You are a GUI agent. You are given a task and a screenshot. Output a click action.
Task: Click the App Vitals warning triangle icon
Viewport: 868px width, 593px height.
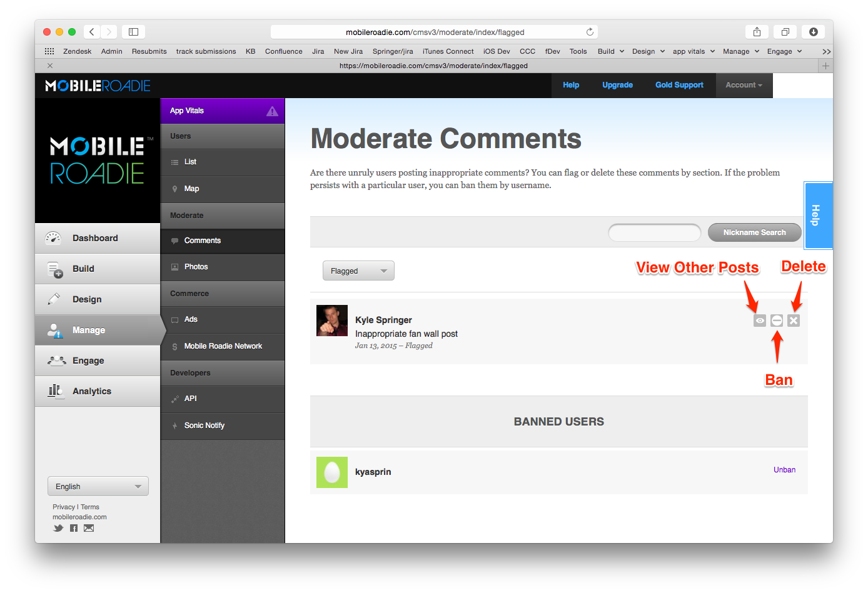tap(272, 111)
